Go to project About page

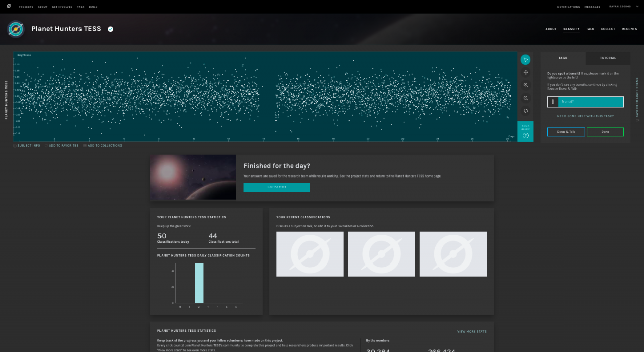[551, 29]
